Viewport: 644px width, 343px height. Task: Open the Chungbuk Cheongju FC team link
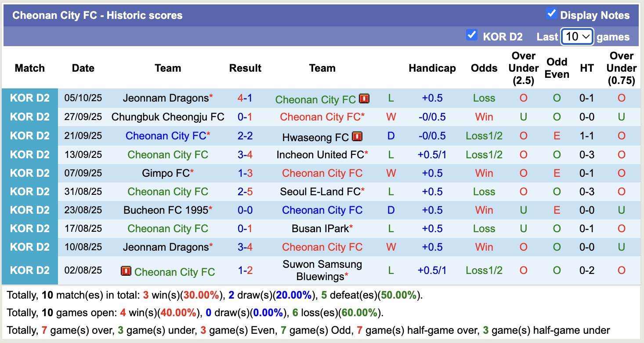168,117
